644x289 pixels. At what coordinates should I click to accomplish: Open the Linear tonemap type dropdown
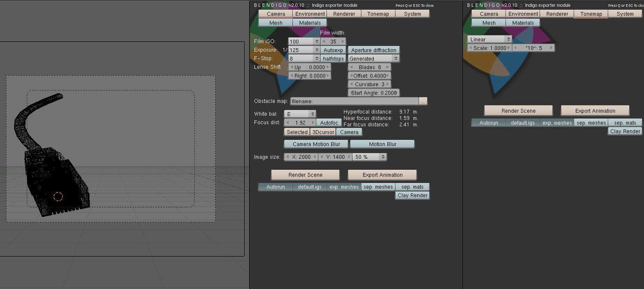(489, 39)
